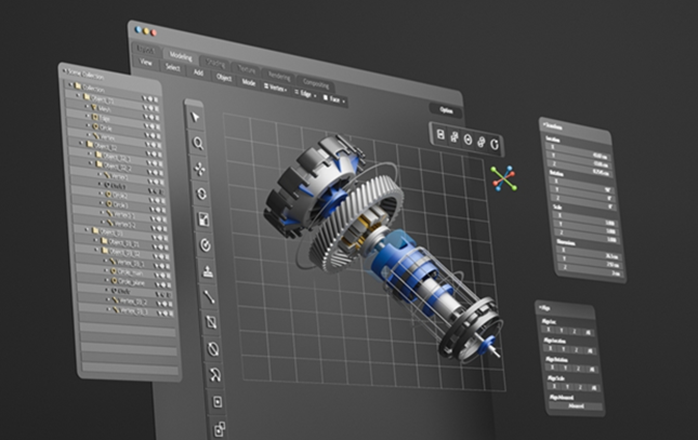The width and height of the screenshot is (698, 440).
Task: Activate the magnifier zoom tool
Action: coord(198,143)
